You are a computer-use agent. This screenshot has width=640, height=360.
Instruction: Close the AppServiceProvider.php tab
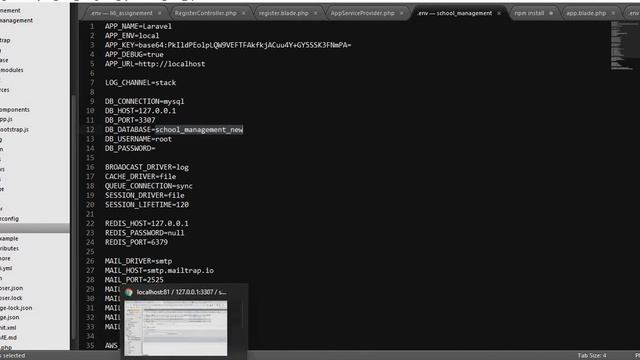pos(402,13)
